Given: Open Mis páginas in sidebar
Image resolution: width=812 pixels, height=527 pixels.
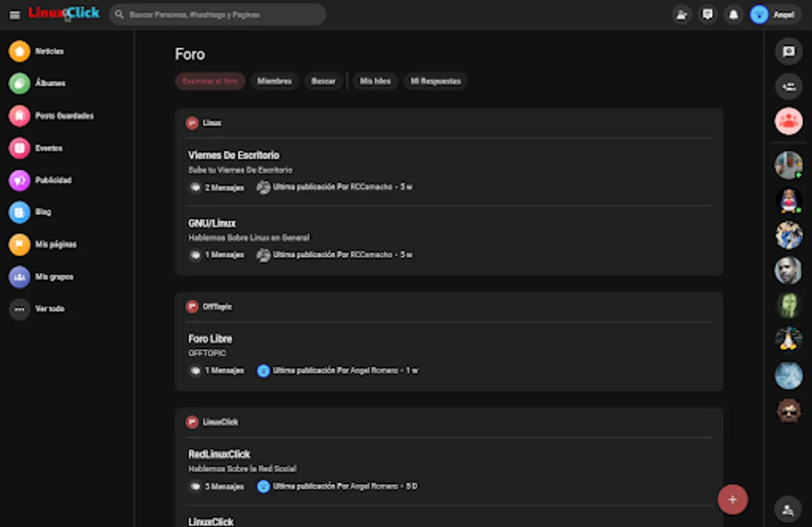Looking at the screenshot, I should 42,244.
